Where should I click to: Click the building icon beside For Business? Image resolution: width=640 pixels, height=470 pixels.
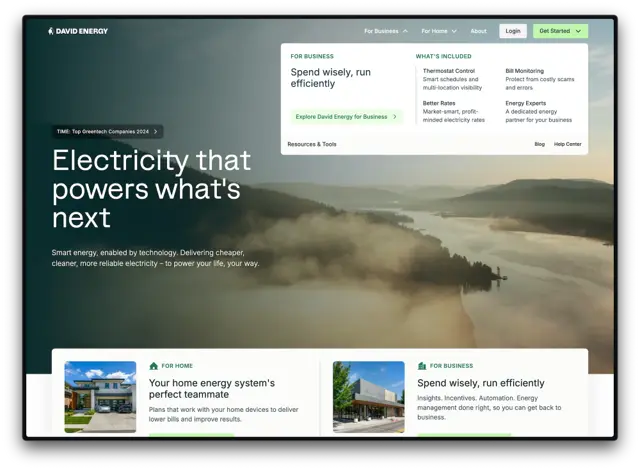pos(422,366)
